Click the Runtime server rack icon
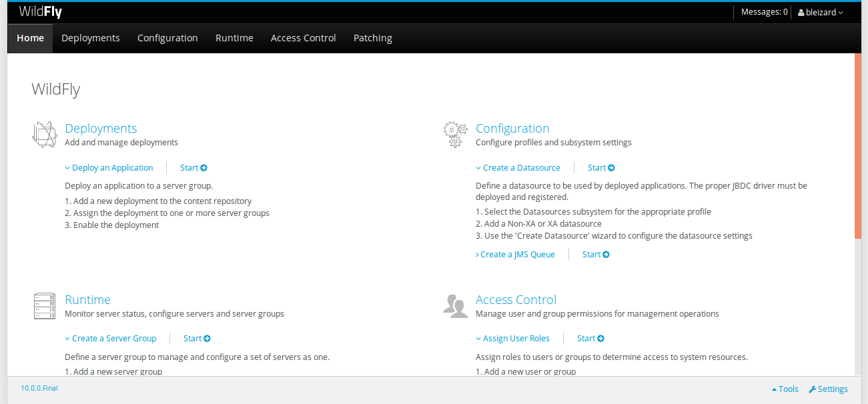 click(45, 305)
